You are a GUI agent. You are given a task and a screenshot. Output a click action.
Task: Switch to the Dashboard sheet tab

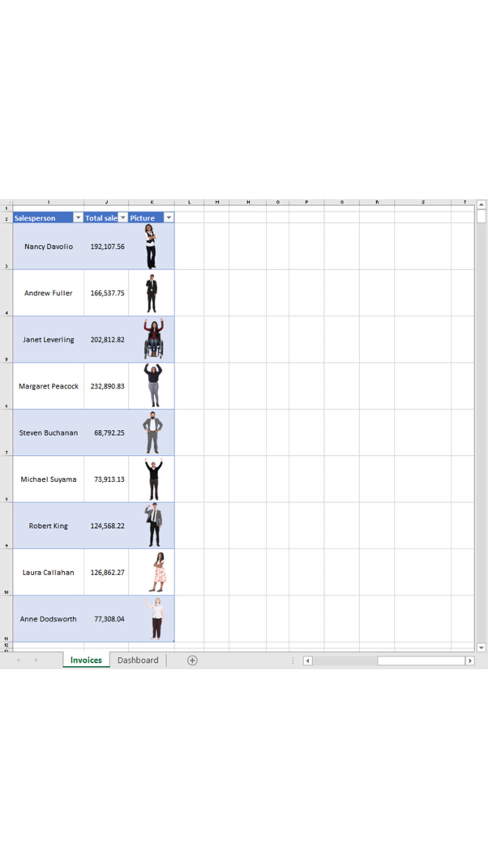(x=138, y=660)
